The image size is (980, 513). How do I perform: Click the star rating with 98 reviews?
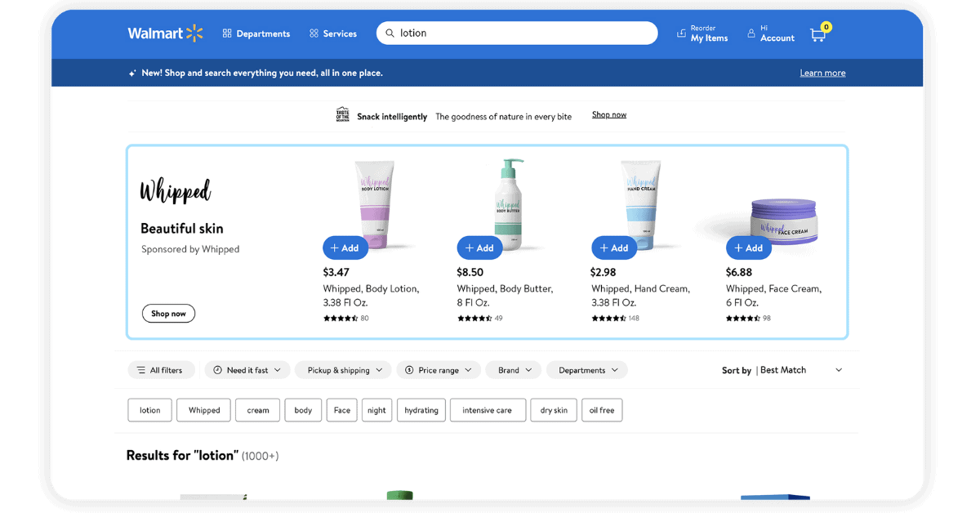point(748,319)
